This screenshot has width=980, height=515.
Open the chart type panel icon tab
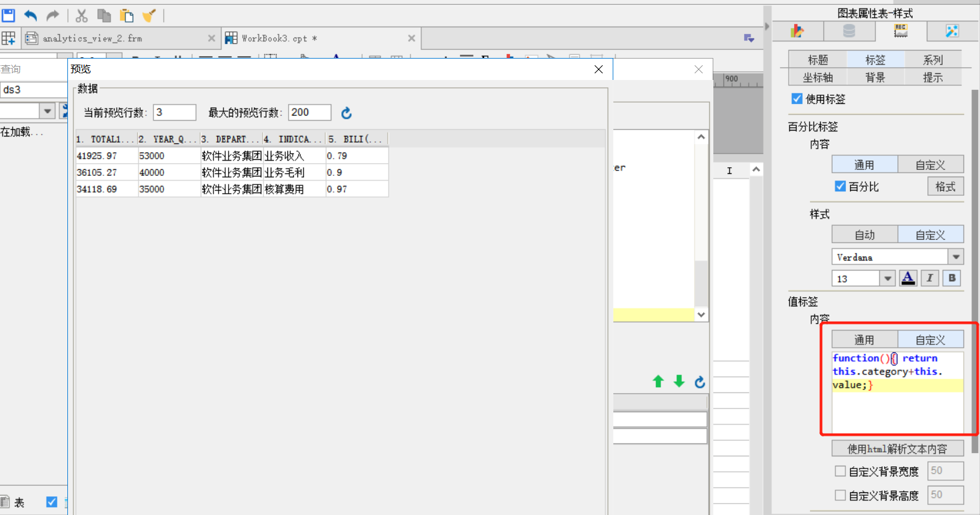point(797,31)
